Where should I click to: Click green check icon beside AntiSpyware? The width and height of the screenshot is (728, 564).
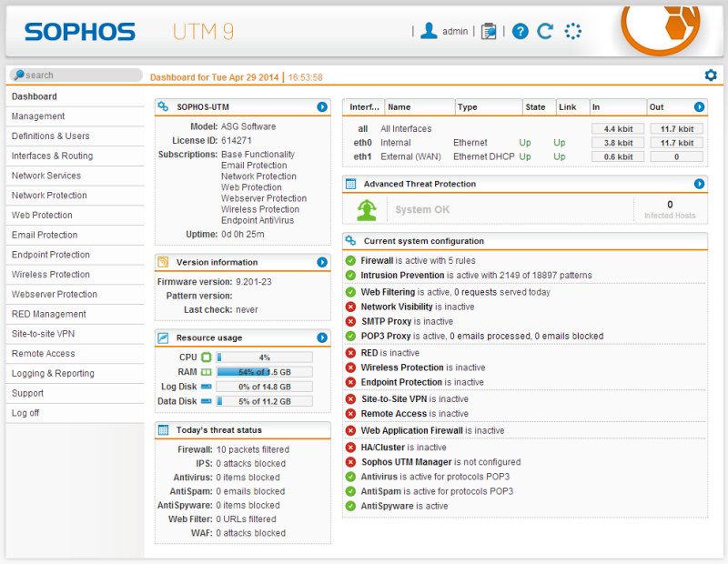[350, 506]
